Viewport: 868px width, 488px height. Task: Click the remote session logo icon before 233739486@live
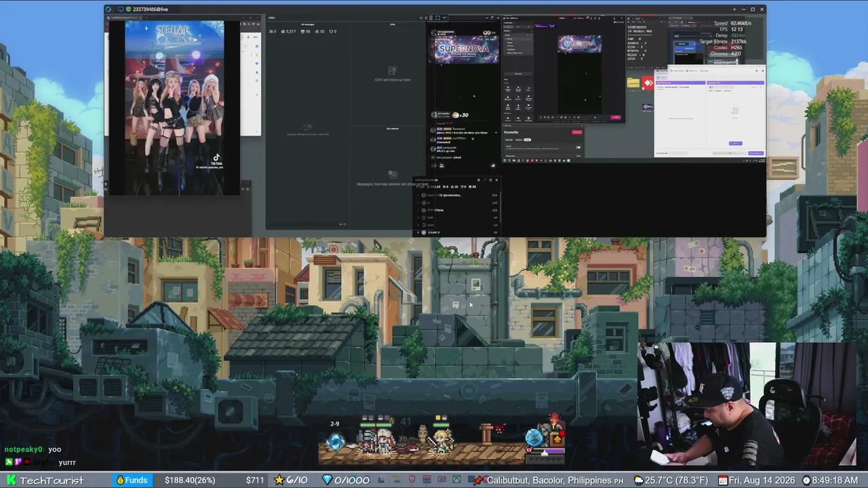108,9
